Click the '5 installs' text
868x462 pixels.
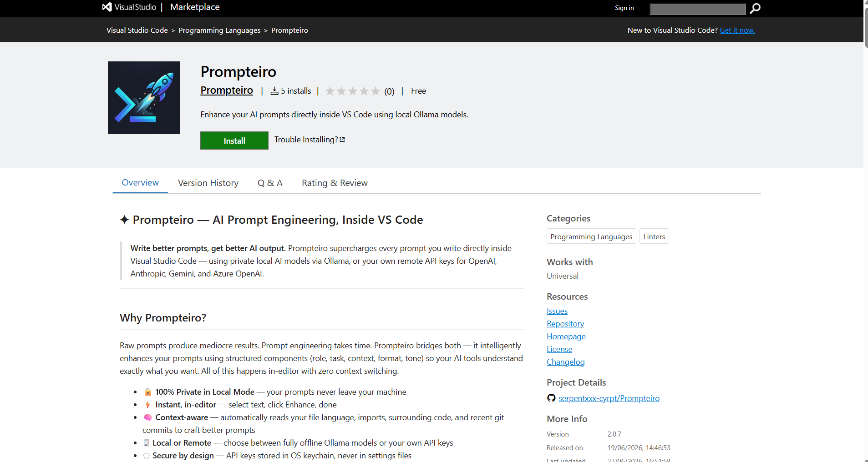tap(296, 91)
